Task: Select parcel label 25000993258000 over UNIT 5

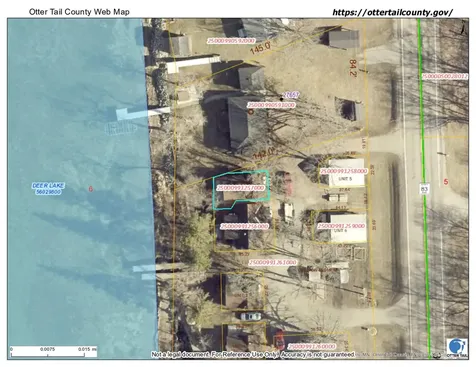Action: [x=343, y=171]
